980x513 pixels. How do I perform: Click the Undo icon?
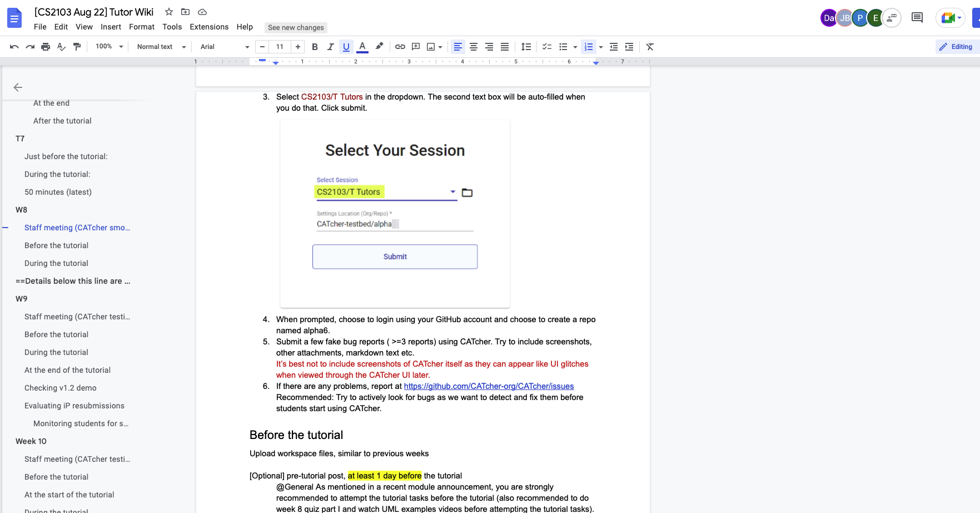click(x=14, y=47)
